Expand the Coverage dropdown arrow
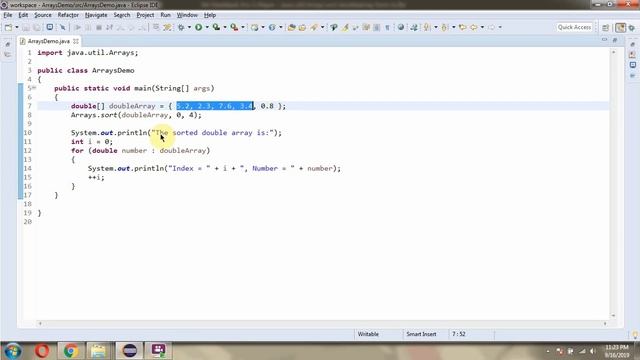Screen dimensions: 640x360 point(225,27)
